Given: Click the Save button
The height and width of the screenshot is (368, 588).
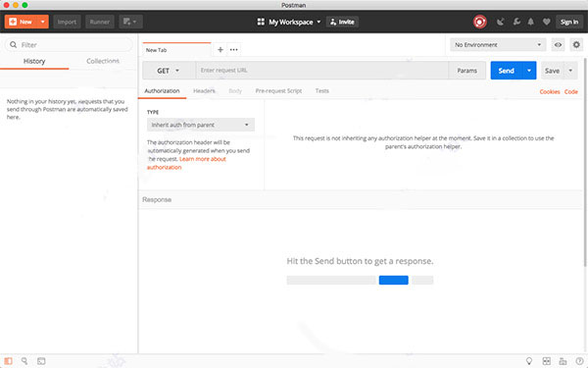Looking at the screenshot, I should tap(552, 71).
